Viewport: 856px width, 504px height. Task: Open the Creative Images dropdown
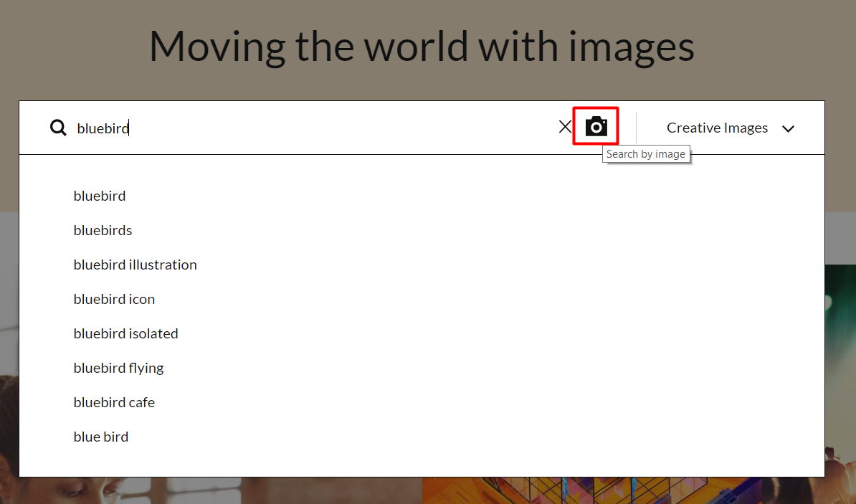pyautogui.click(x=717, y=128)
